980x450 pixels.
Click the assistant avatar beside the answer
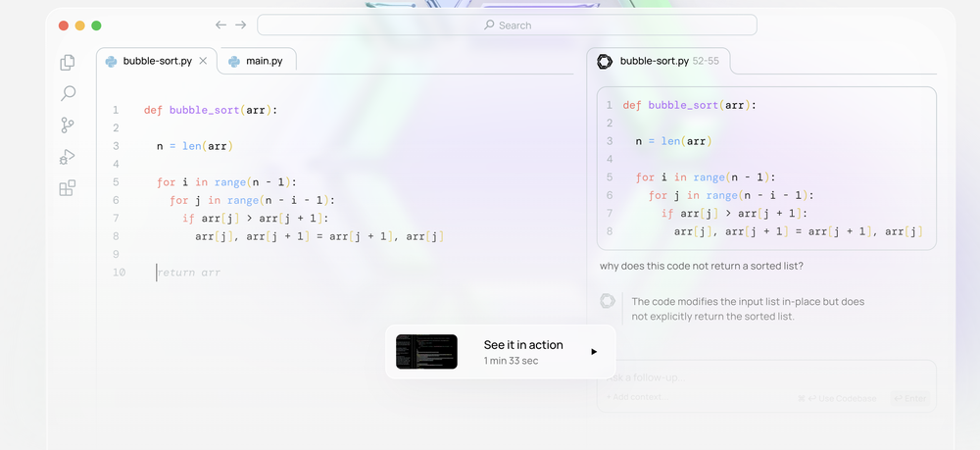click(608, 301)
